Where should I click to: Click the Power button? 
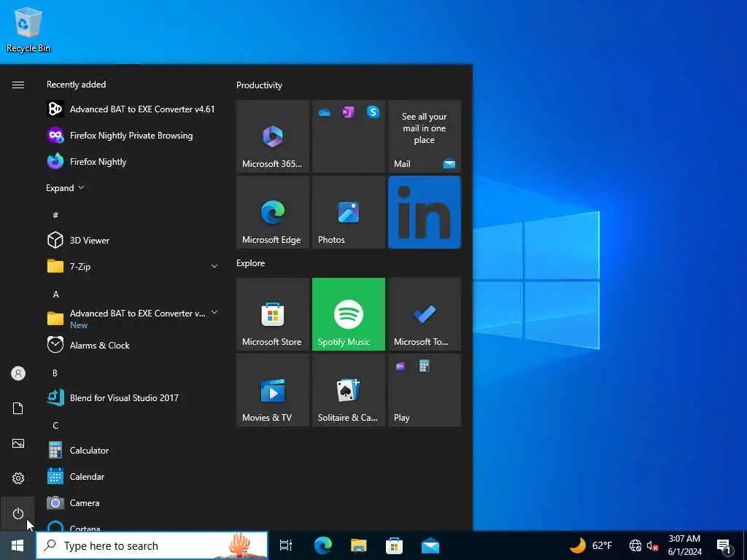18,513
